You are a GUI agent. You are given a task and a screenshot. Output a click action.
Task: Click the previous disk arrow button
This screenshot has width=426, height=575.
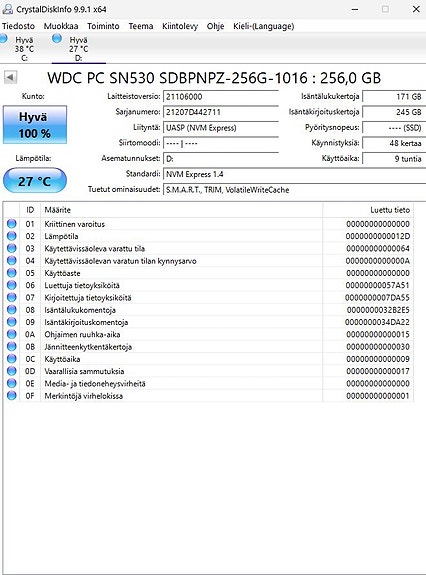[x=10, y=77]
